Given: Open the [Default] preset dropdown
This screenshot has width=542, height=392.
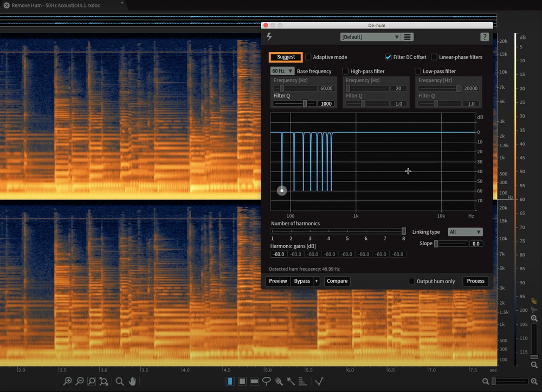Looking at the screenshot, I should point(371,37).
